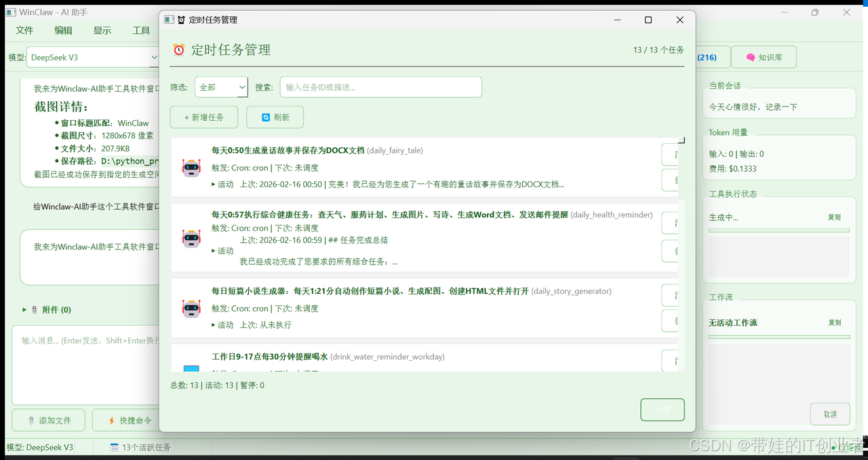Click the calendar icon next to 13个活跃任务
The image size is (868, 460).
(x=115, y=447)
